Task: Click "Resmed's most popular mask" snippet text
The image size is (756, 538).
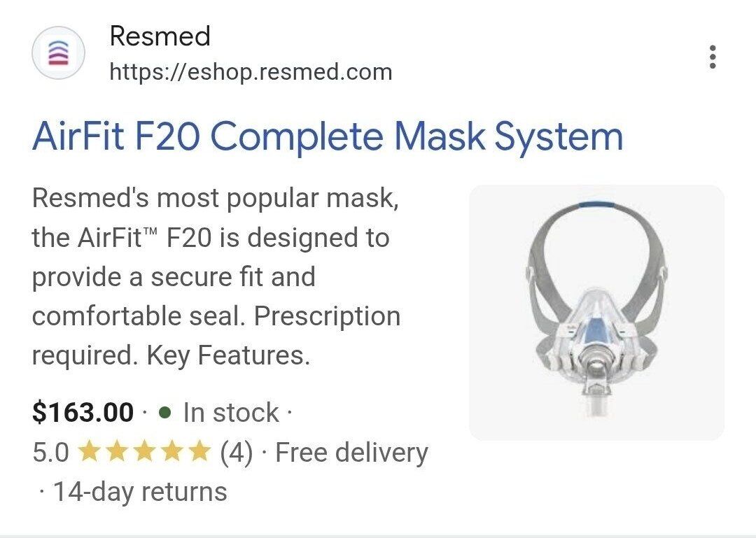Action: tap(216, 198)
